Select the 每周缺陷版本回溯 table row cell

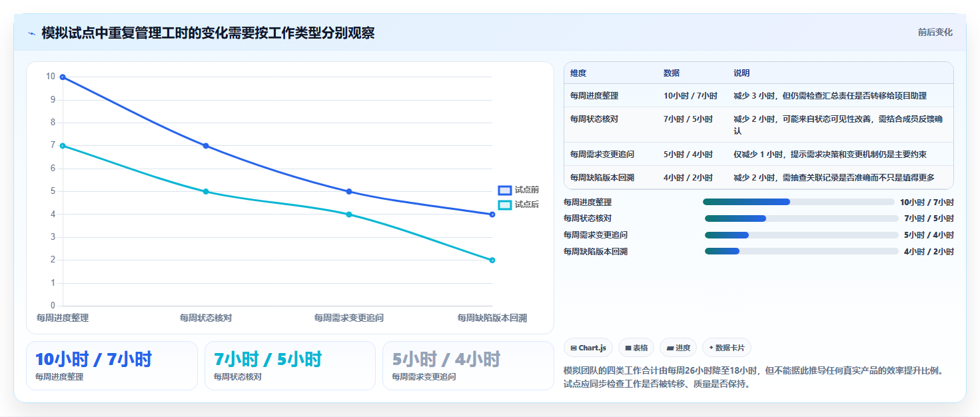click(x=602, y=178)
